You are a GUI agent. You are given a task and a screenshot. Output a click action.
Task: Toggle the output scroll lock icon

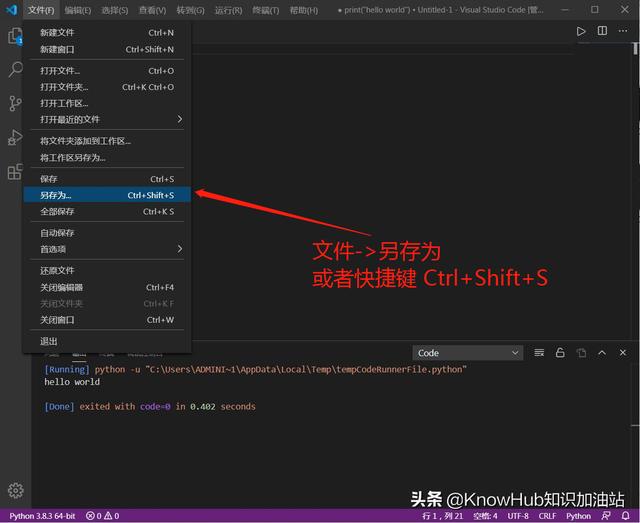coord(560,352)
